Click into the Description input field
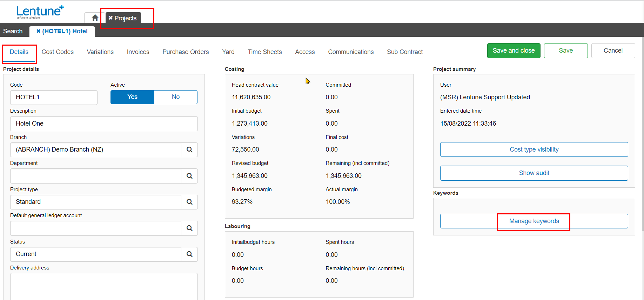644x300 pixels. pos(104,124)
